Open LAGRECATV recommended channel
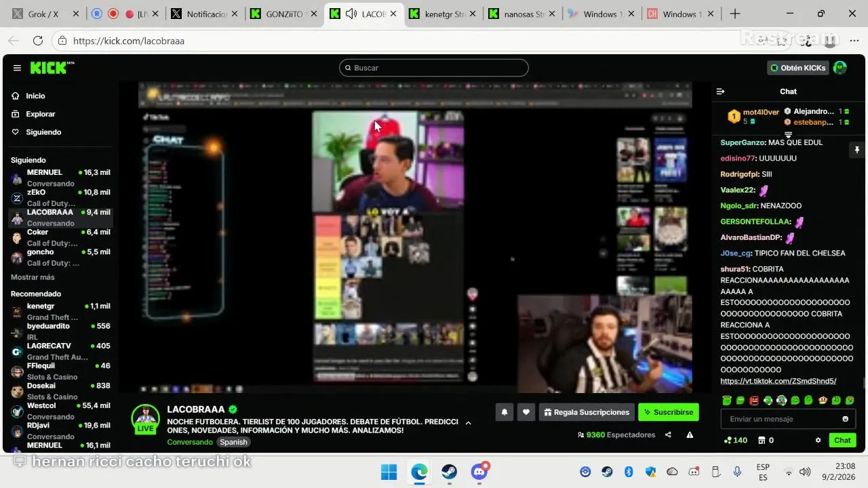Image resolution: width=868 pixels, height=488 pixels. coord(60,351)
